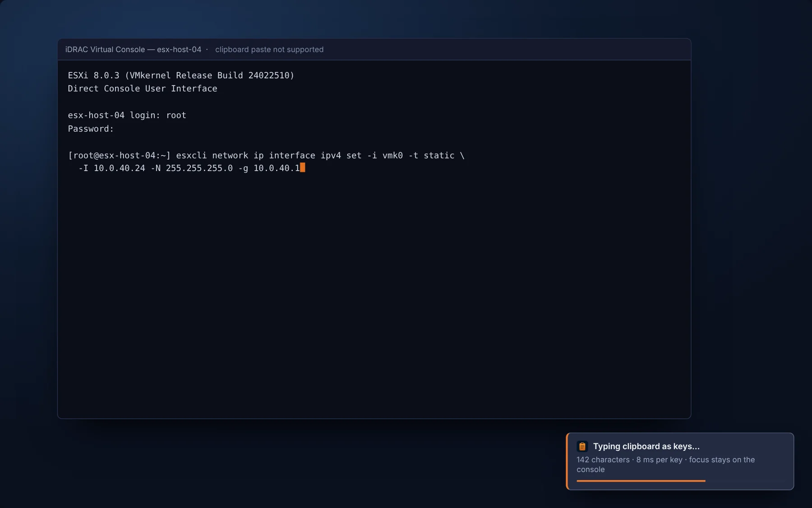The height and width of the screenshot is (508, 812).
Task: Click "esxcli network ip interface ipv4 set" command text
Action: 269,155
